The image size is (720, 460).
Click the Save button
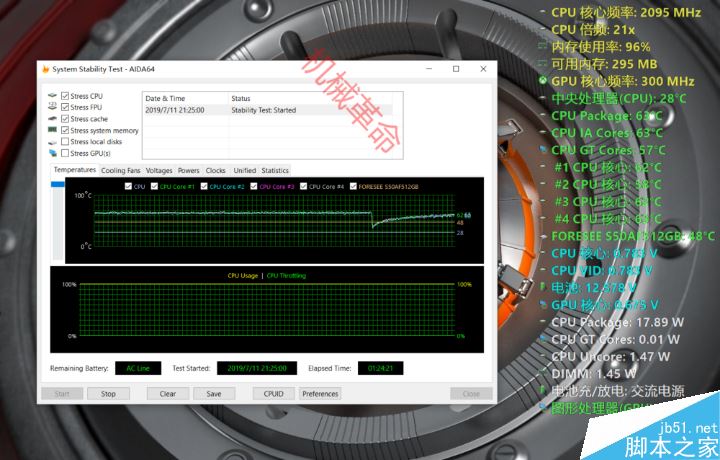pyautogui.click(x=214, y=393)
